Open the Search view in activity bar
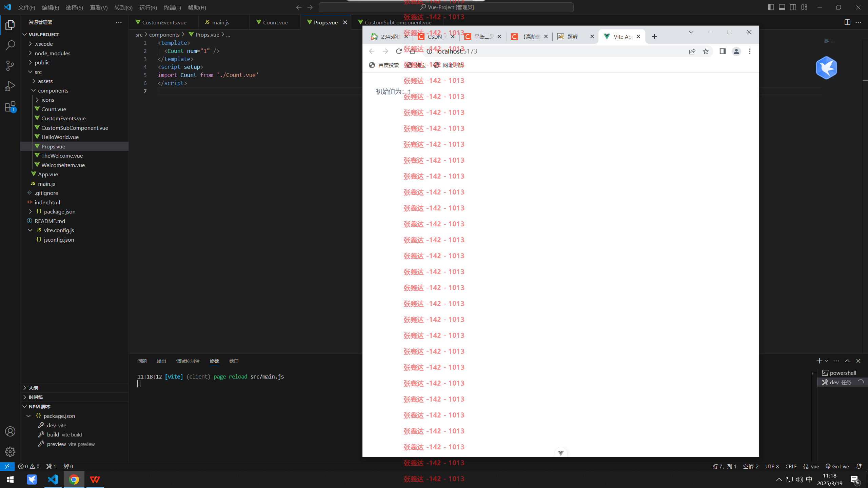868x488 pixels. [10, 45]
